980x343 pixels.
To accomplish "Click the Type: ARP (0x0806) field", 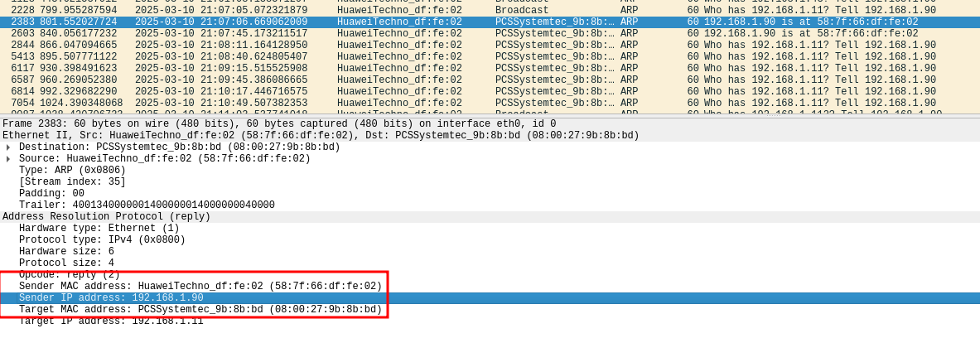I will pyautogui.click(x=71, y=171).
